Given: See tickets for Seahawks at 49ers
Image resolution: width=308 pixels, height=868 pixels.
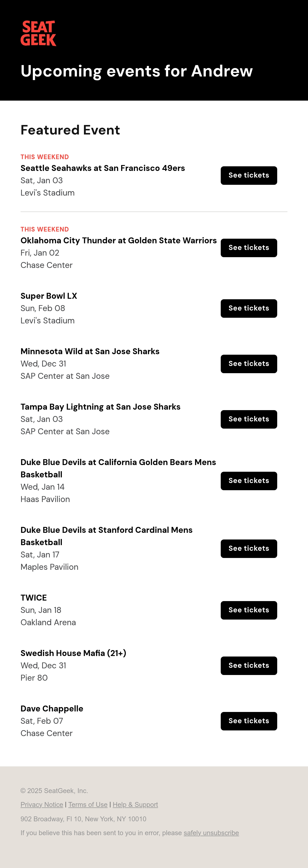Looking at the screenshot, I should (249, 176).
